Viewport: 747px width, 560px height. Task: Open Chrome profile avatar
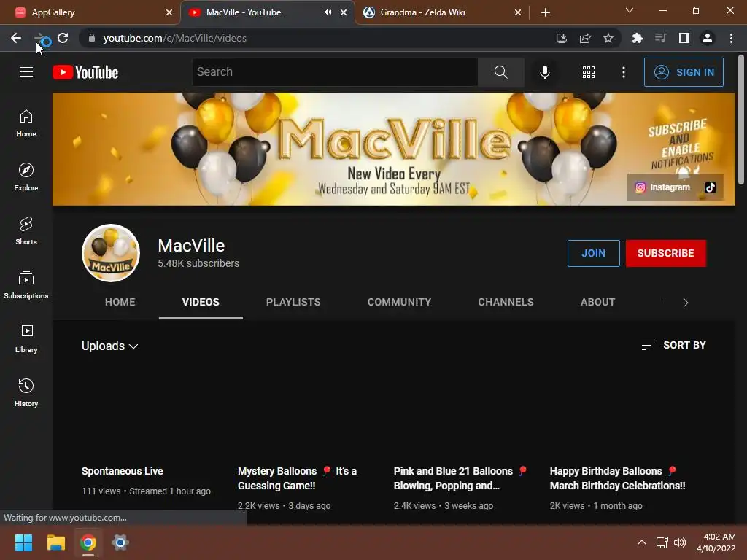(x=708, y=38)
